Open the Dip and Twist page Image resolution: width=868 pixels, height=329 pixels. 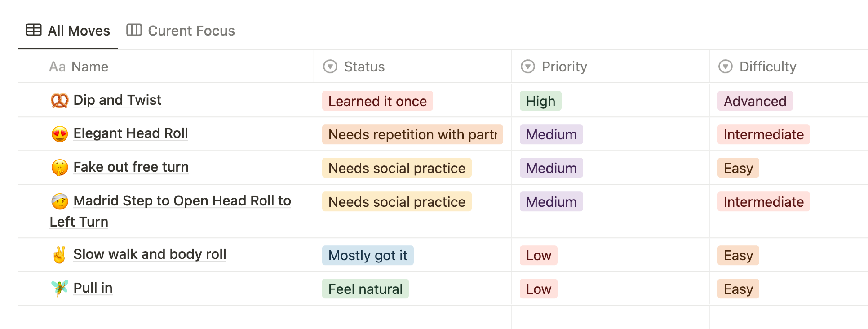[117, 100]
